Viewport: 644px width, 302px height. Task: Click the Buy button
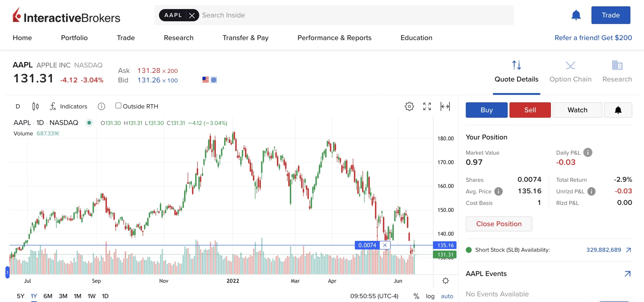(x=487, y=110)
